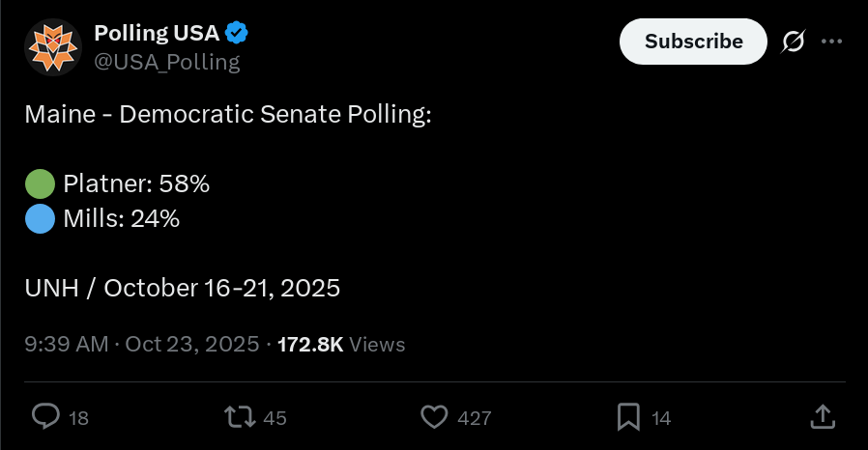
Task: Toggle the bookmark icon
Action: pyautogui.click(x=628, y=416)
